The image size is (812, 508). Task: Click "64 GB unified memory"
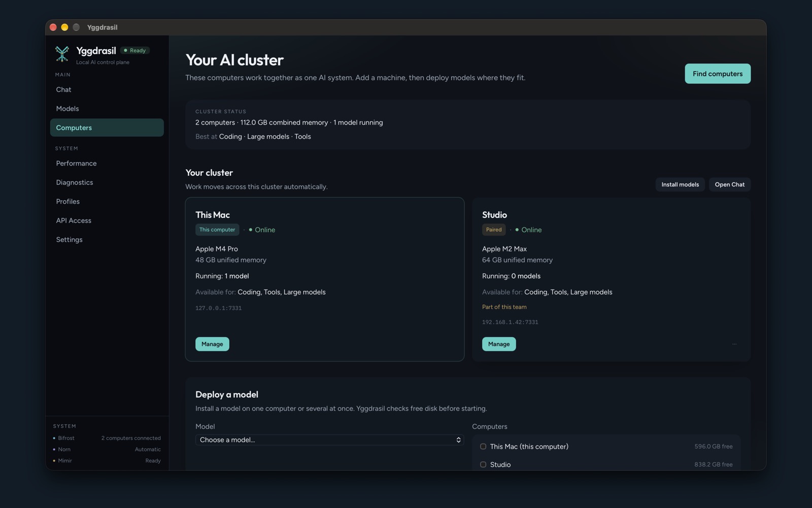(517, 260)
